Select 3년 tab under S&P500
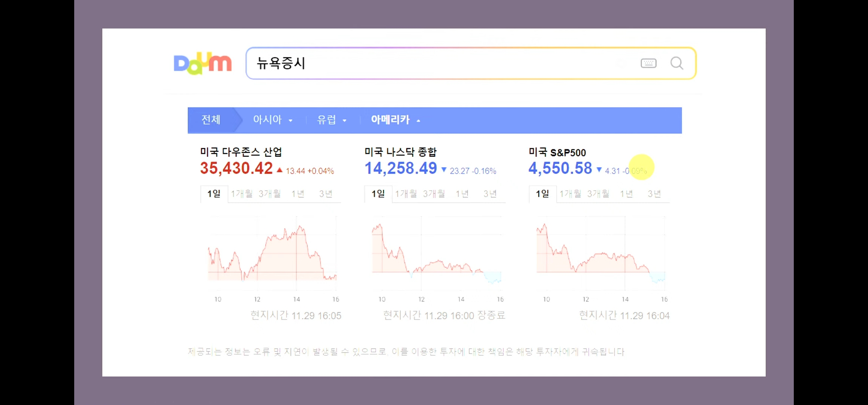 (654, 194)
